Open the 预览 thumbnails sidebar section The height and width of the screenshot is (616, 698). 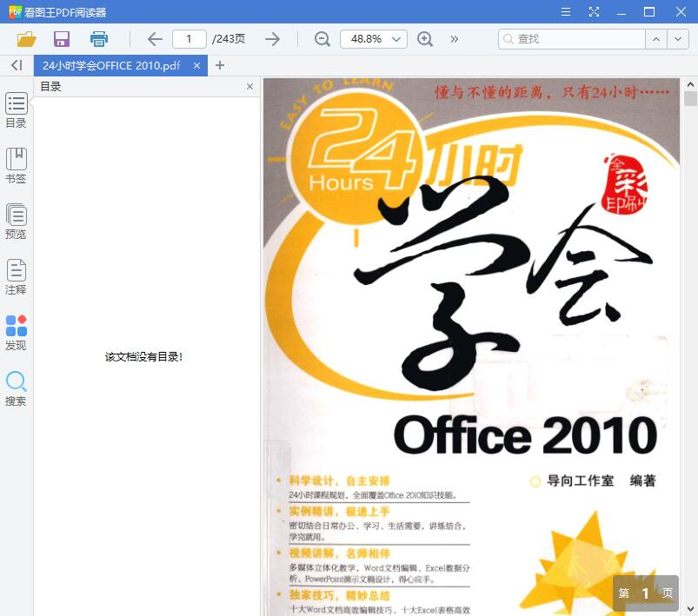pos(16,222)
